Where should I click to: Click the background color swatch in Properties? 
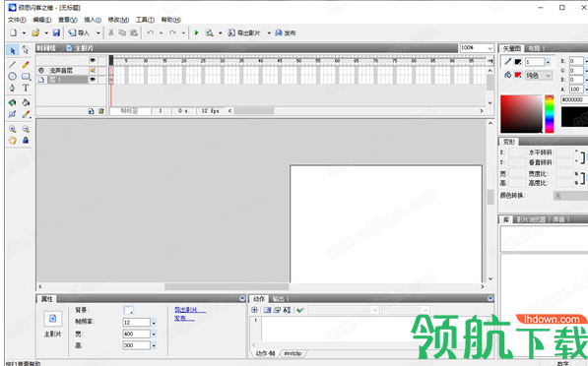[x=128, y=310]
